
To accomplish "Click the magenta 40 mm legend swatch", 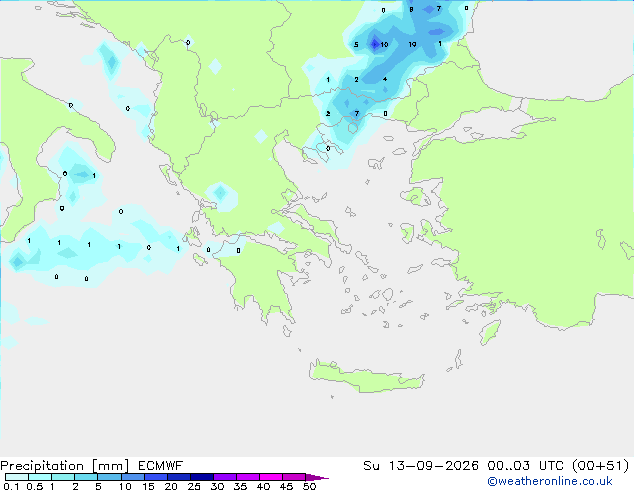I will click(271, 477).
